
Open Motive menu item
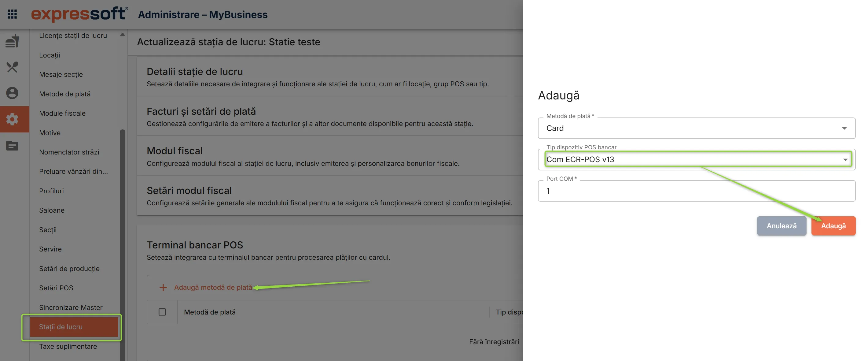coord(50,133)
